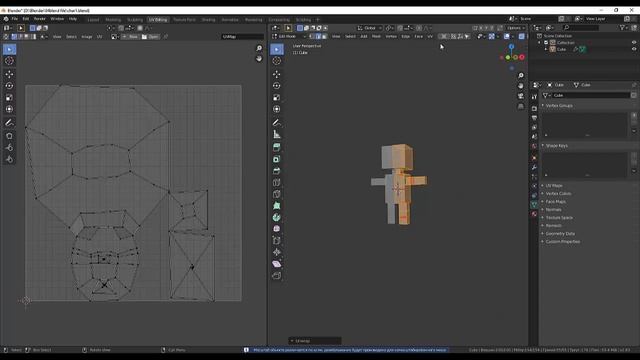
Task: Expand the Texture Space panel
Action: tap(559, 218)
